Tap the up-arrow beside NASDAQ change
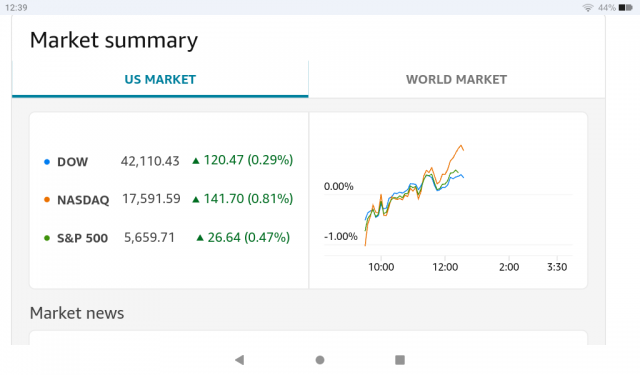 (196, 199)
